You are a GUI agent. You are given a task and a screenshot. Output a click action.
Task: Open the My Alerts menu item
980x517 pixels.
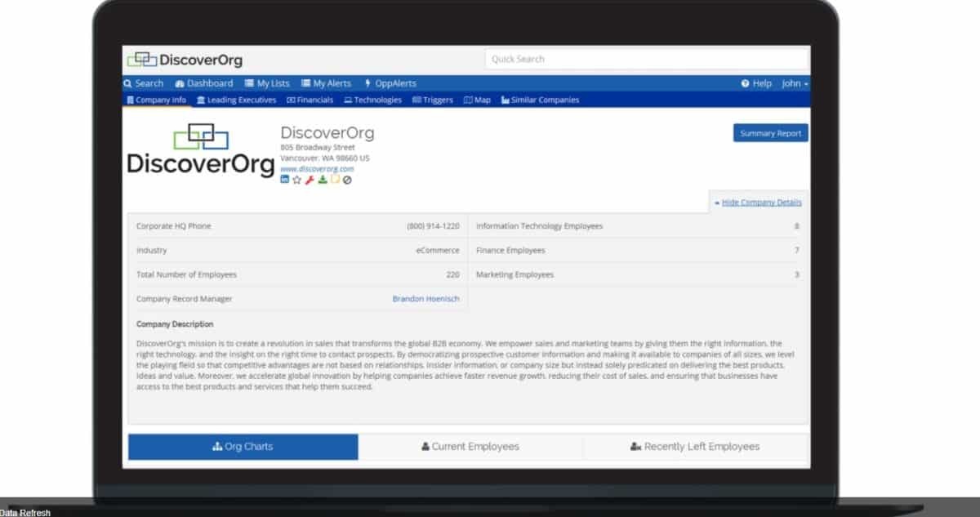coord(326,83)
